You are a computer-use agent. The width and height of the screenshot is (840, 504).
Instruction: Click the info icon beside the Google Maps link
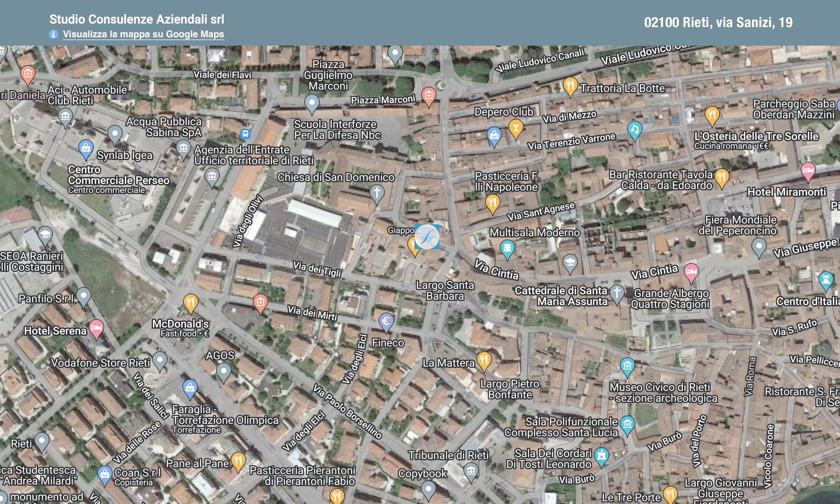pyautogui.click(x=53, y=34)
